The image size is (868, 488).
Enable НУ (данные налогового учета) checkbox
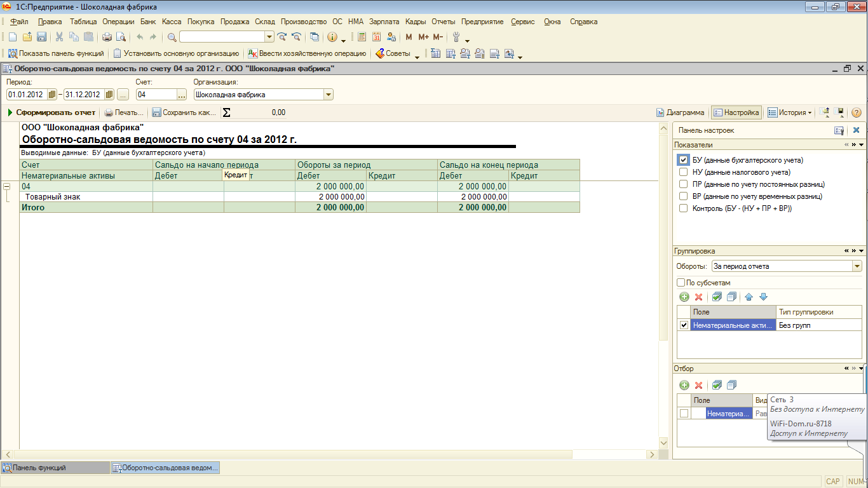[x=683, y=172]
